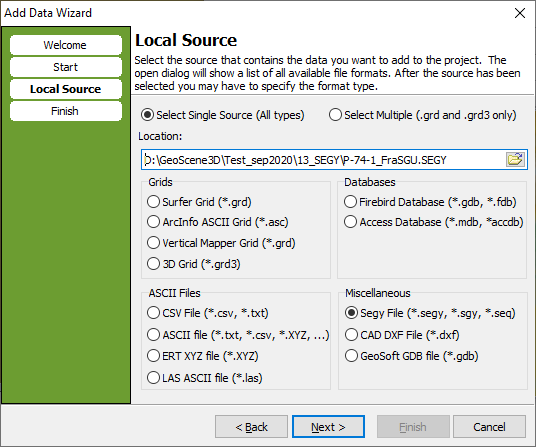The width and height of the screenshot is (536, 447).
Task: Select ERT XYZ file option
Action: pyautogui.click(x=203, y=356)
